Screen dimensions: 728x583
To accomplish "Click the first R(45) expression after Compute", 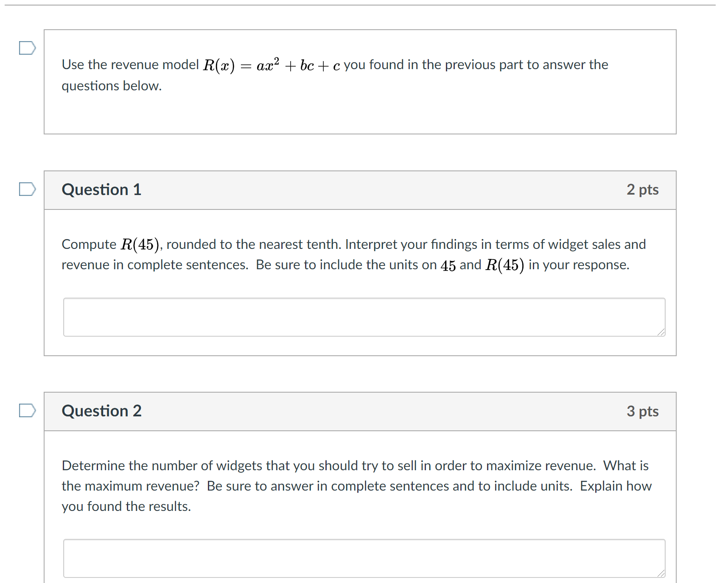I will pyautogui.click(x=140, y=245).
